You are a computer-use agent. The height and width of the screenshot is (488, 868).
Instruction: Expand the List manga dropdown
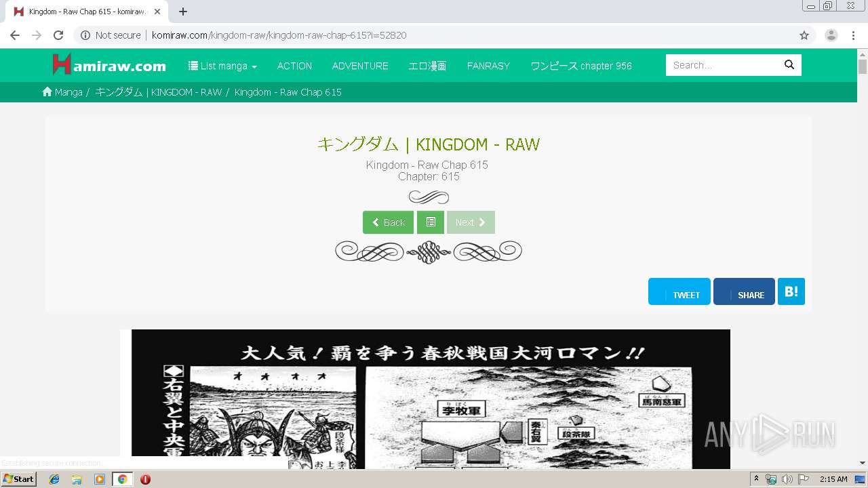tap(222, 66)
